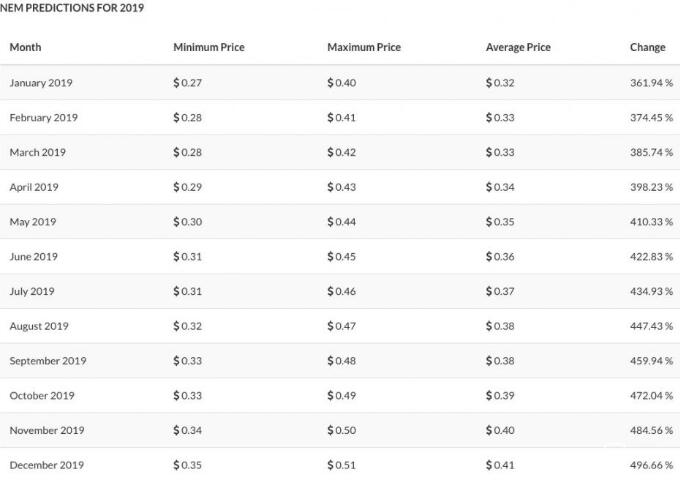Click the June 2019 change value 422.83 %

click(x=651, y=256)
